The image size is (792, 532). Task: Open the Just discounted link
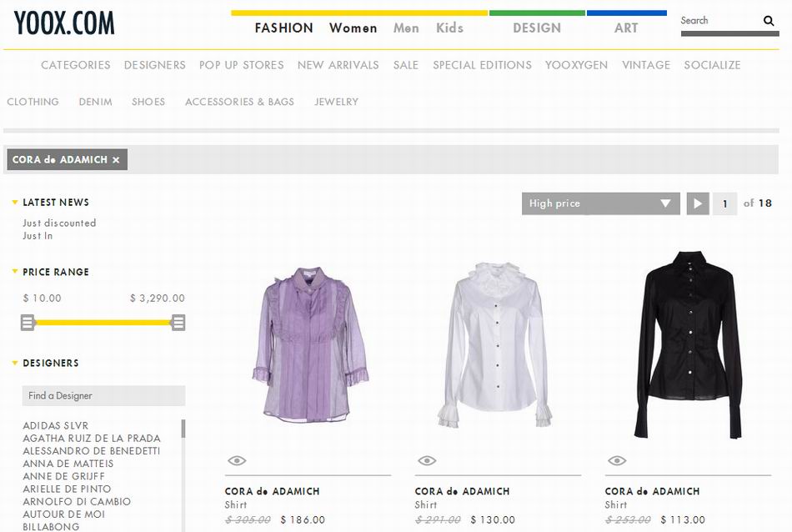59,223
